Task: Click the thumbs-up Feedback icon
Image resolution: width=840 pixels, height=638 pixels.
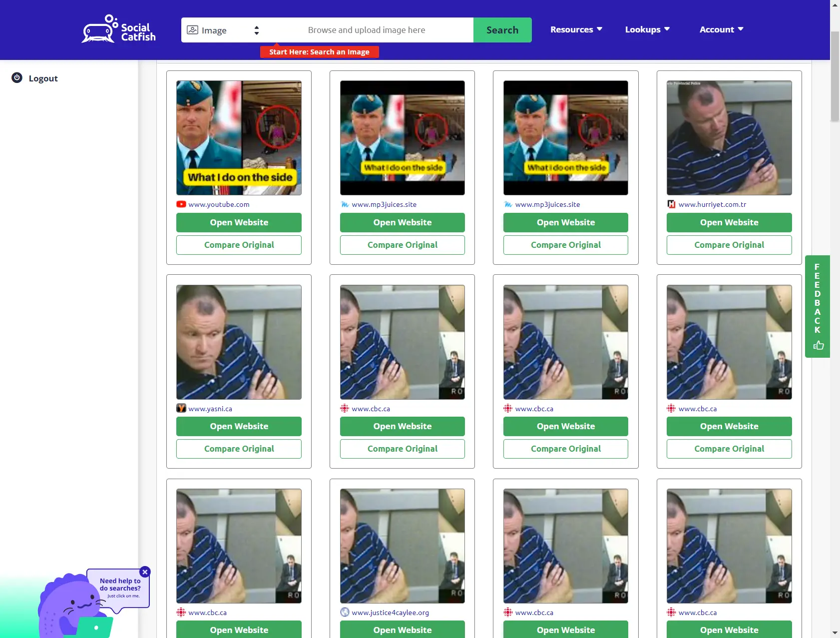Action: (x=818, y=345)
